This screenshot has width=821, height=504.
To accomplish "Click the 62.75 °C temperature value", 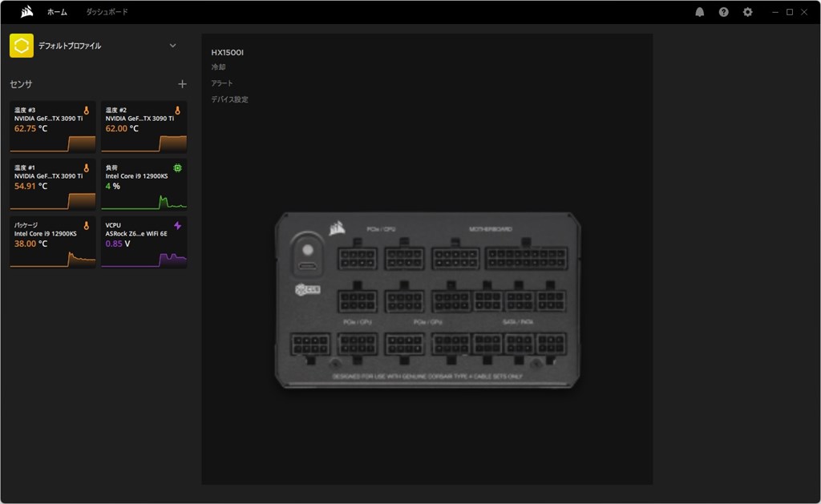I will click(31, 129).
